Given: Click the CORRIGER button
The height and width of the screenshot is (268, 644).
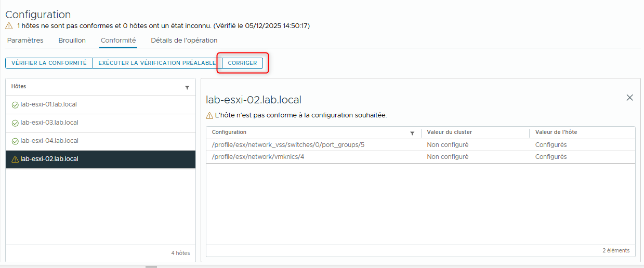Looking at the screenshot, I should (242, 63).
